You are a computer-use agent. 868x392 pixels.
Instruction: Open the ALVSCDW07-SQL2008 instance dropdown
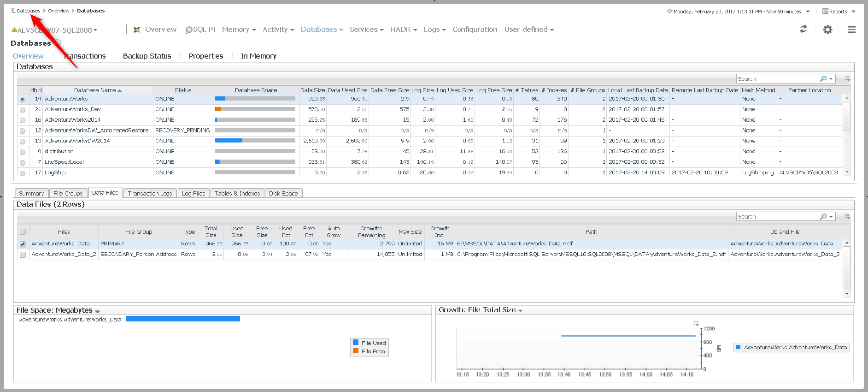(95, 30)
